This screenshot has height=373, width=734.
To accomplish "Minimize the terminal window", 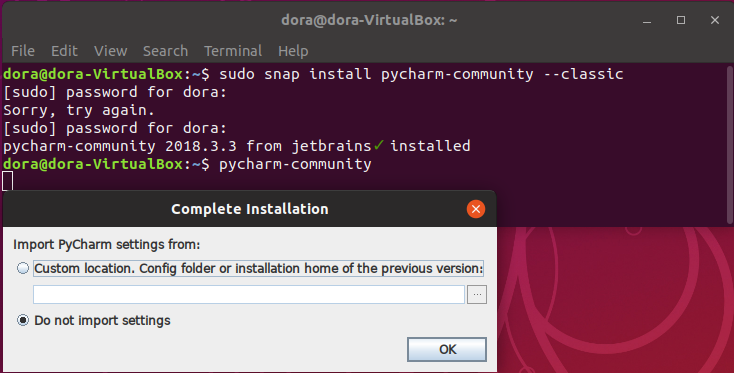I will (647, 21).
